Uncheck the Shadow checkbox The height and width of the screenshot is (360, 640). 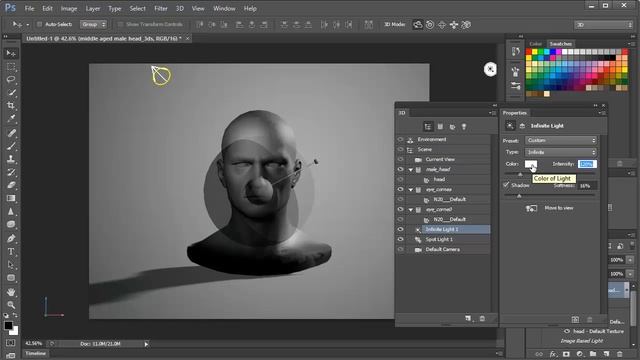point(507,185)
